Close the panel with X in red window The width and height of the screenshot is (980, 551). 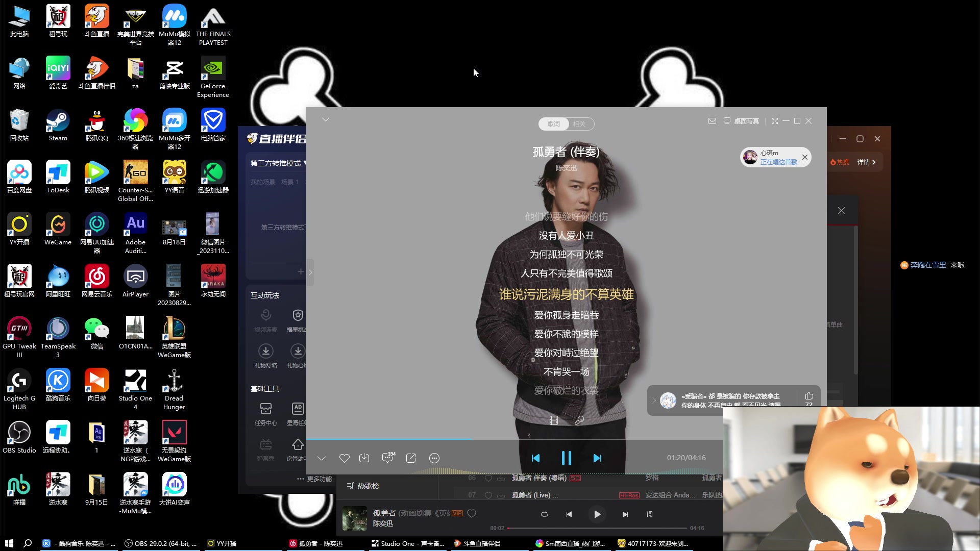pos(841,211)
